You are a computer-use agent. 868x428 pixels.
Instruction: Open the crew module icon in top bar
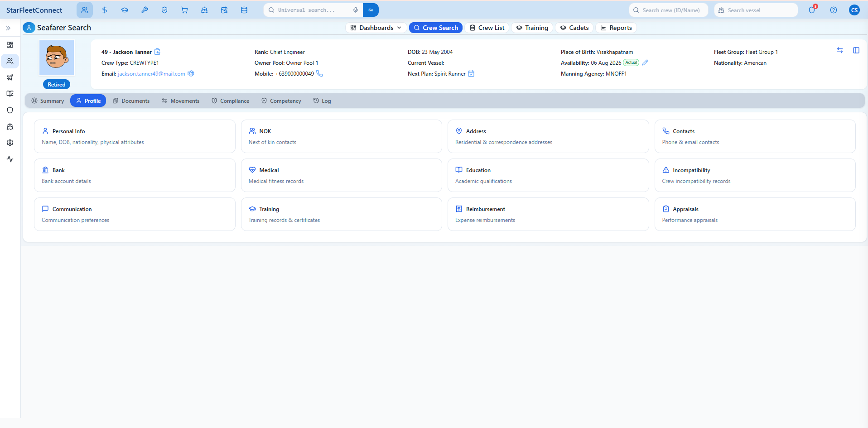click(85, 10)
